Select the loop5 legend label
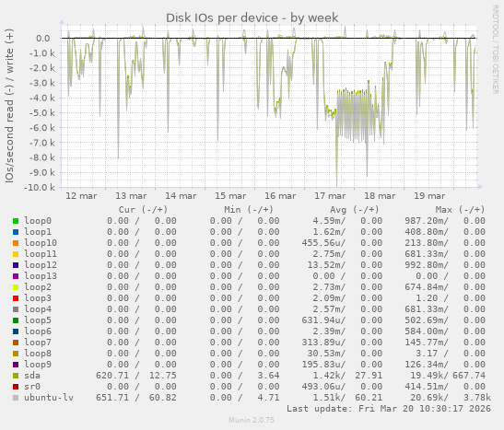This screenshot has width=504, height=430. [x=38, y=320]
